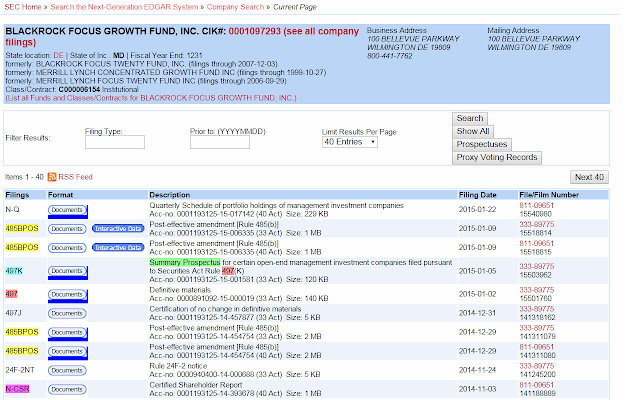
Task: Select the filing date 2015-01-22
Action: click(477, 209)
